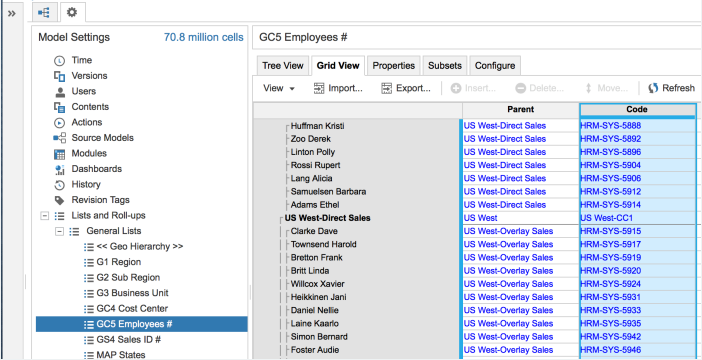Image resolution: width=702 pixels, height=360 pixels.
Task: Click code cell HRM-SYS-5924
Action: point(638,284)
